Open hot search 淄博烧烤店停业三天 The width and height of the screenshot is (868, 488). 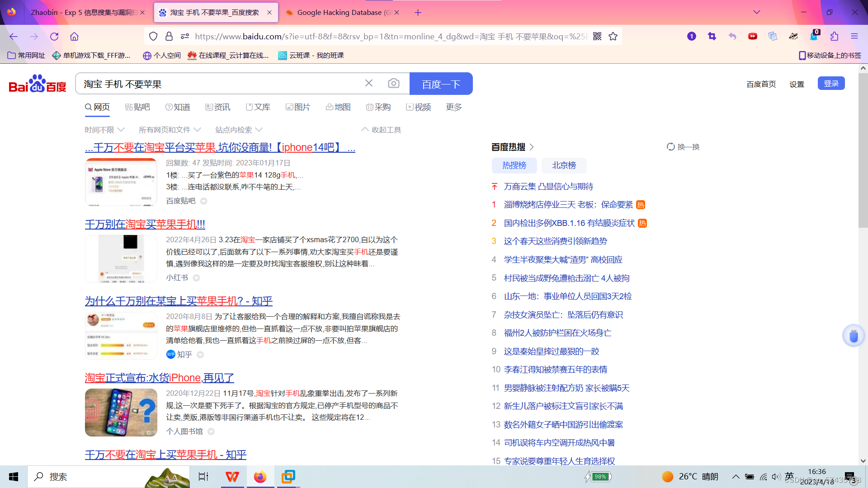568,205
